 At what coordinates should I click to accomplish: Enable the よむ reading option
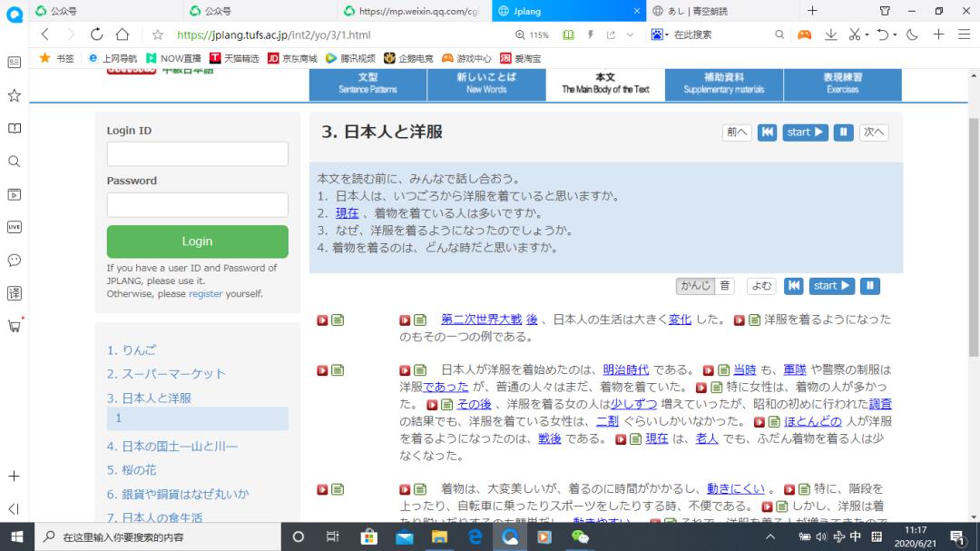click(x=760, y=285)
